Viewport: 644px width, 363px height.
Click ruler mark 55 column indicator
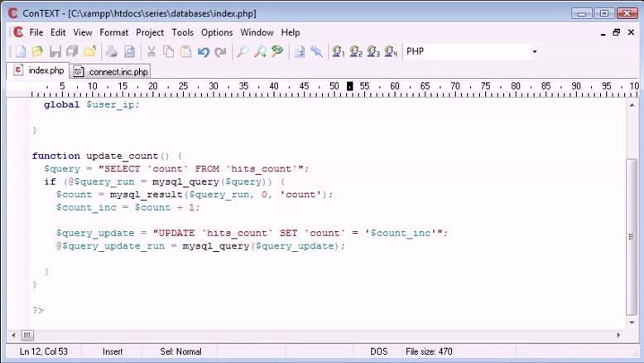coord(364,86)
